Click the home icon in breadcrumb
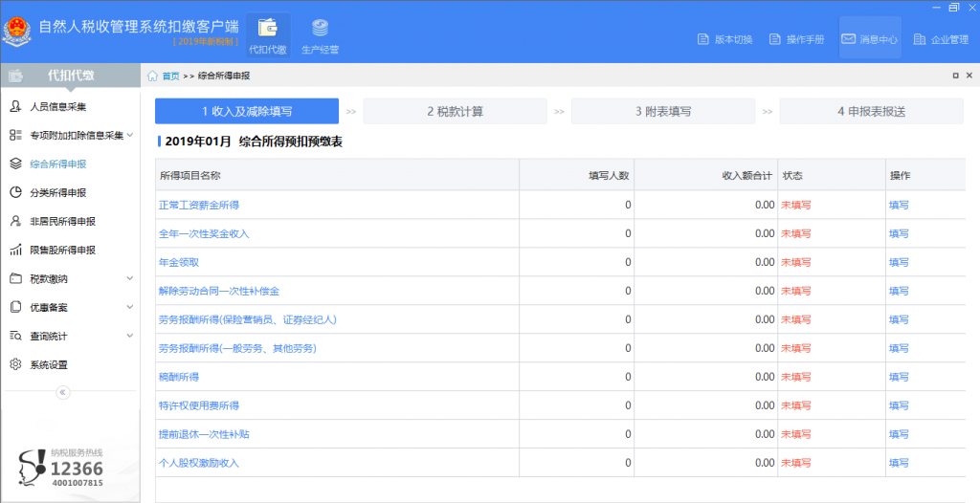This screenshot has width=980, height=503. click(152, 76)
